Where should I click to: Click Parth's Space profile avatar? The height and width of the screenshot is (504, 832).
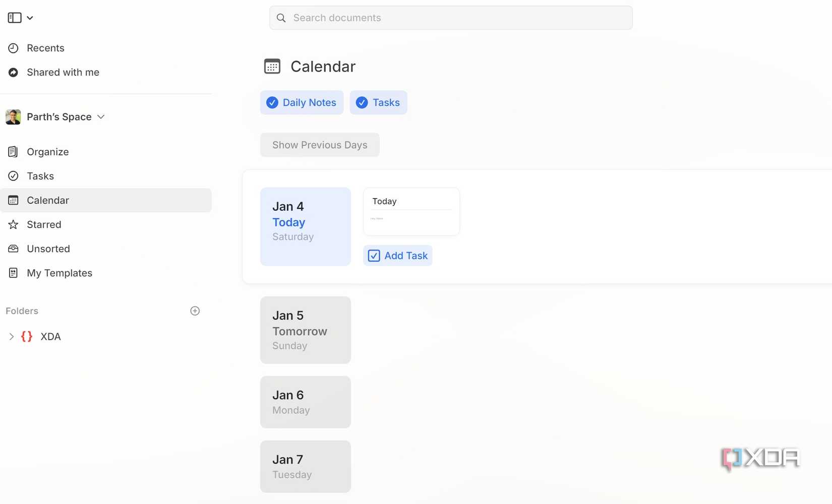point(13,116)
